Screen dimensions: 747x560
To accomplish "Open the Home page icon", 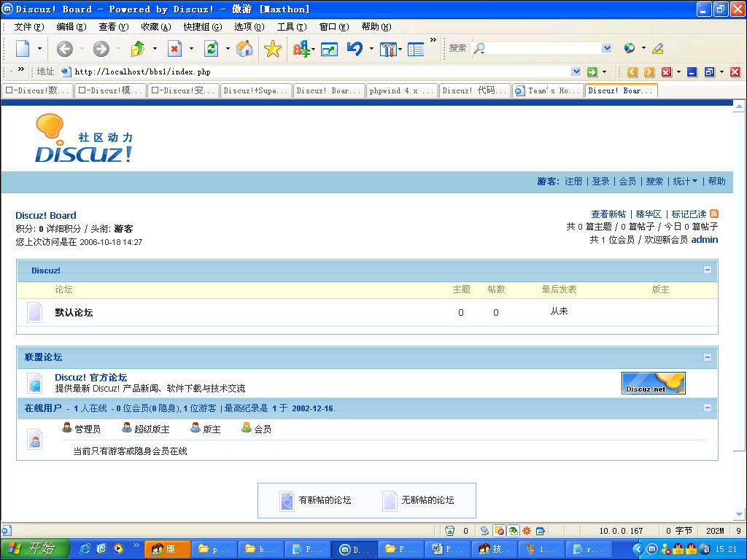I will [244, 48].
